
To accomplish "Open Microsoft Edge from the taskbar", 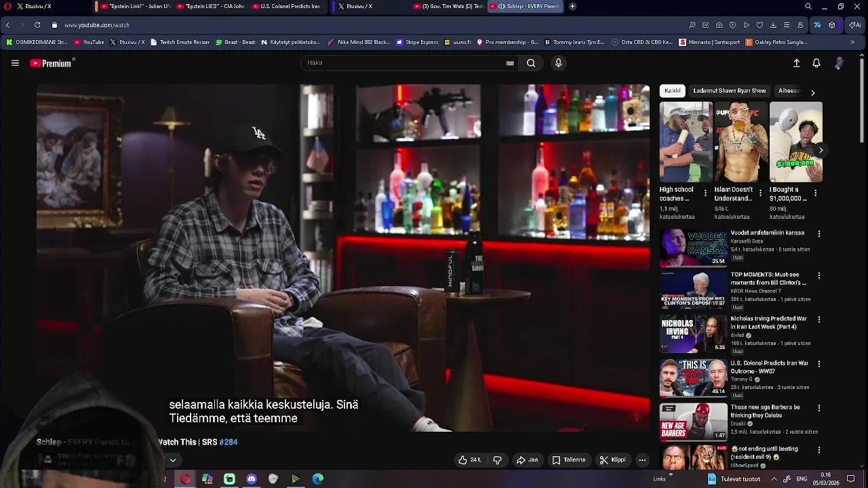I will 318,479.
